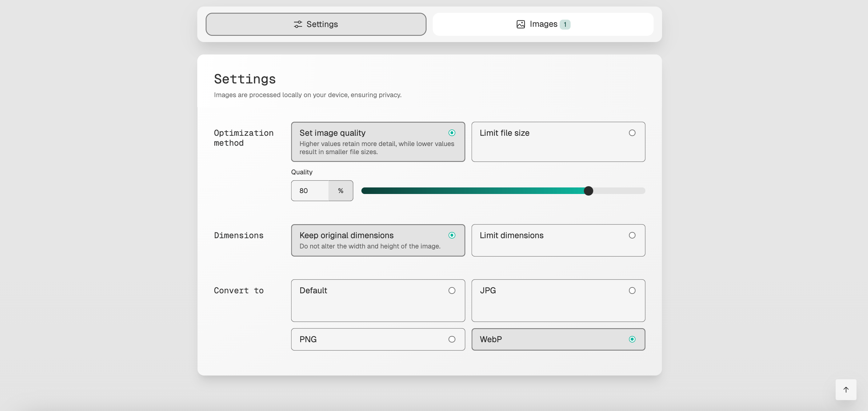This screenshot has height=411, width=868.
Task: Select Keep original dimensions
Action: [x=377, y=240]
